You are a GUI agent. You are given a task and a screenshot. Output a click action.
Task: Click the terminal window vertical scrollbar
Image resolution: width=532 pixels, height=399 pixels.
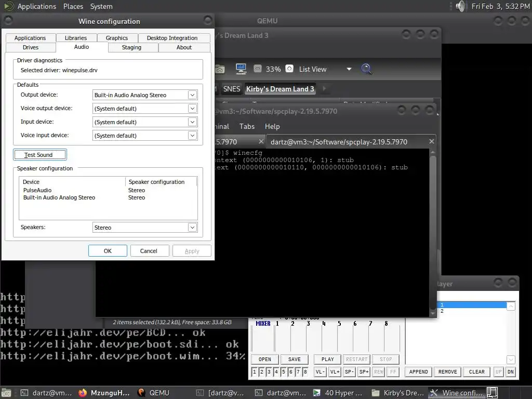(x=433, y=233)
